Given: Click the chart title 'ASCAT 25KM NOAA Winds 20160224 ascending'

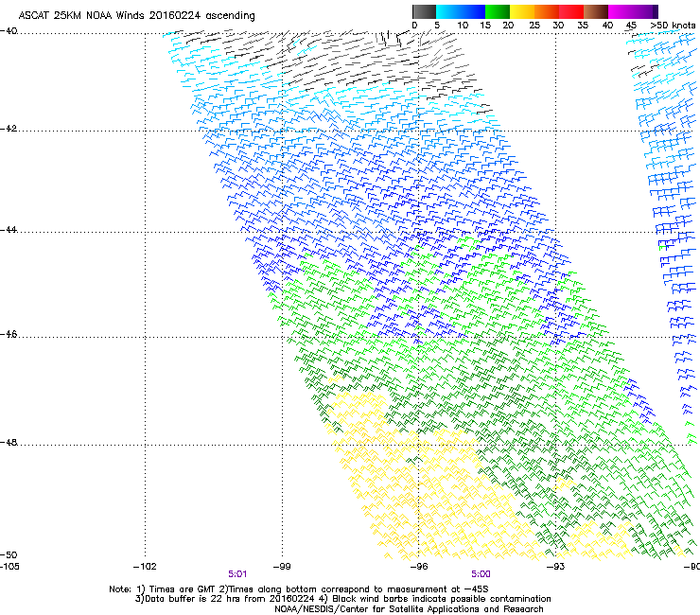Looking at the screenshot, I should click(136, 16).
